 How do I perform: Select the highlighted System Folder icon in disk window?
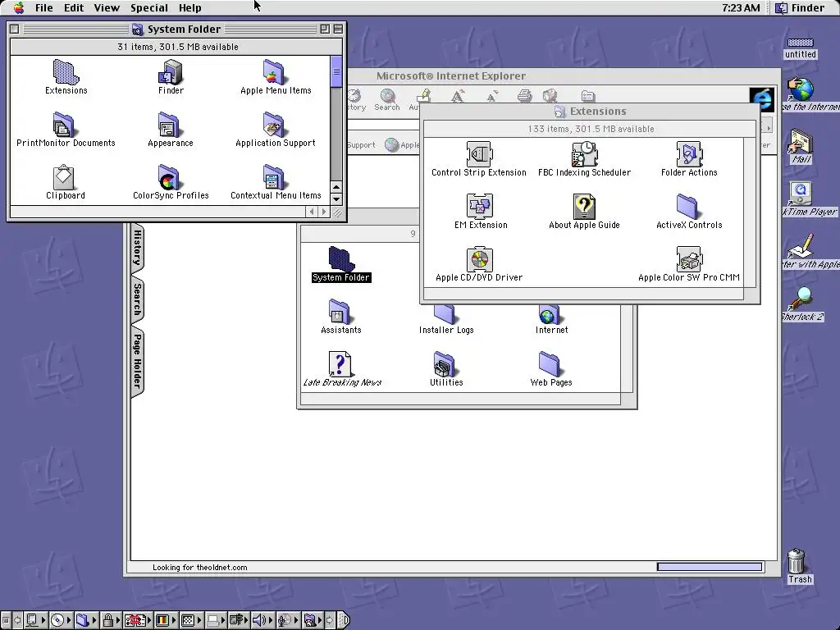pos(341,259)
